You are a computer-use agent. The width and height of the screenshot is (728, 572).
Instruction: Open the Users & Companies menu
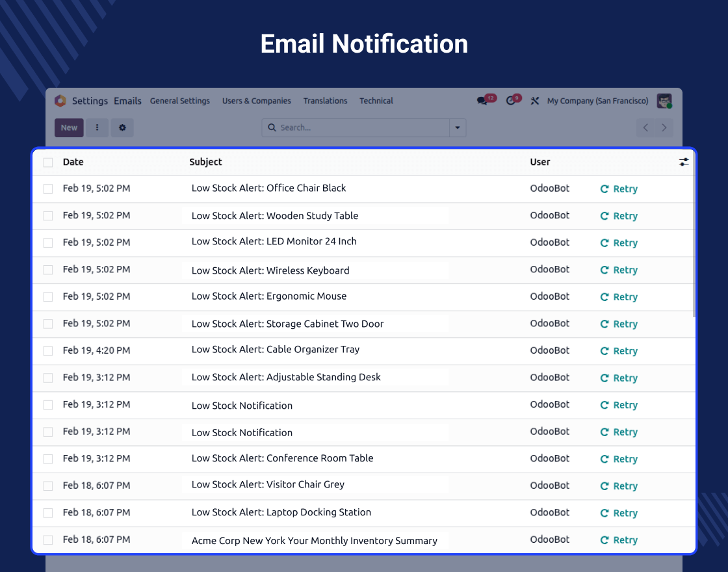[x=256, y=101]
